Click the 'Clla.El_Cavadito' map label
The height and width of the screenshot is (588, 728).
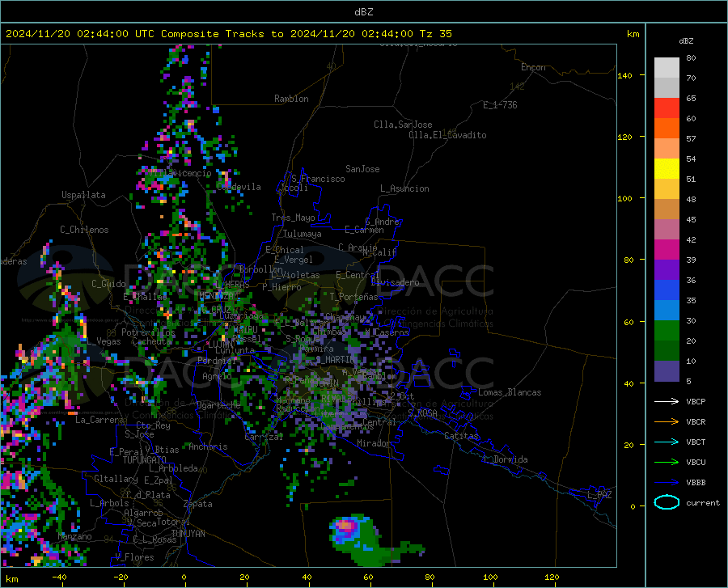click(447, 135)
